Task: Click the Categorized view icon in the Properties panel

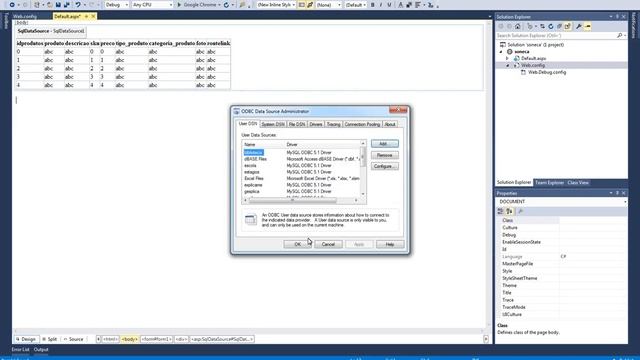Action: click(500, 211)
